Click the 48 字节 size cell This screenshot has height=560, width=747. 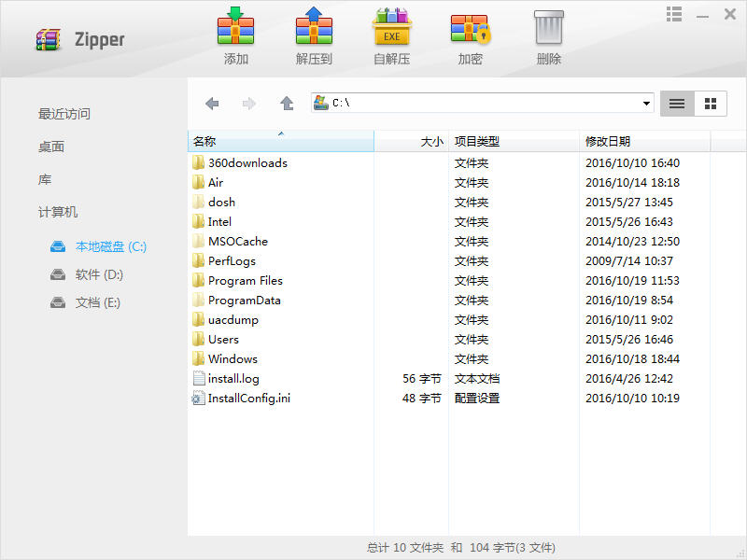click(x=422, y=399)
